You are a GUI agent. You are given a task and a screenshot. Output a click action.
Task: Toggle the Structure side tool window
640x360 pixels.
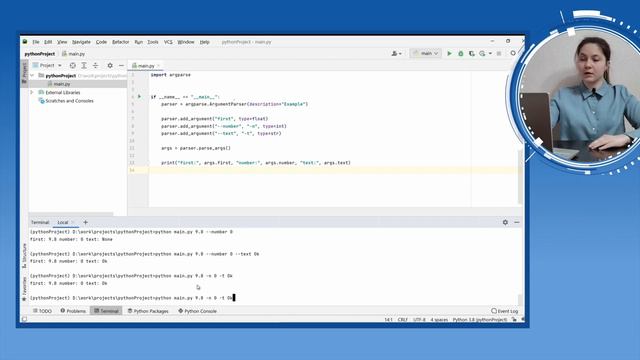pos(24,256)
